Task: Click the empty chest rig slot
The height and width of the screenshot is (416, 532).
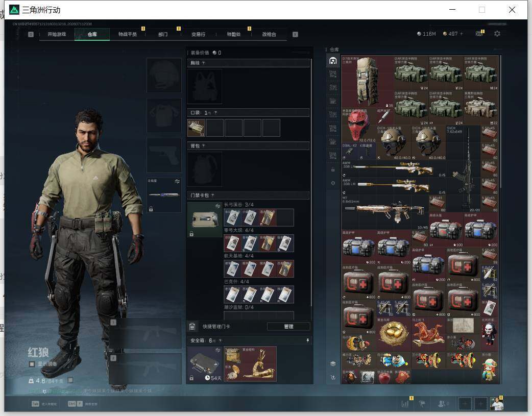Action: click(205, 87)
